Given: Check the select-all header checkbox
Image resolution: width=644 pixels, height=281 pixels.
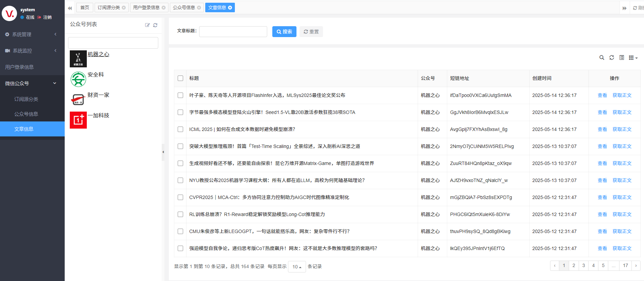Looking at the screenshot, I should [x=180, y=78].
